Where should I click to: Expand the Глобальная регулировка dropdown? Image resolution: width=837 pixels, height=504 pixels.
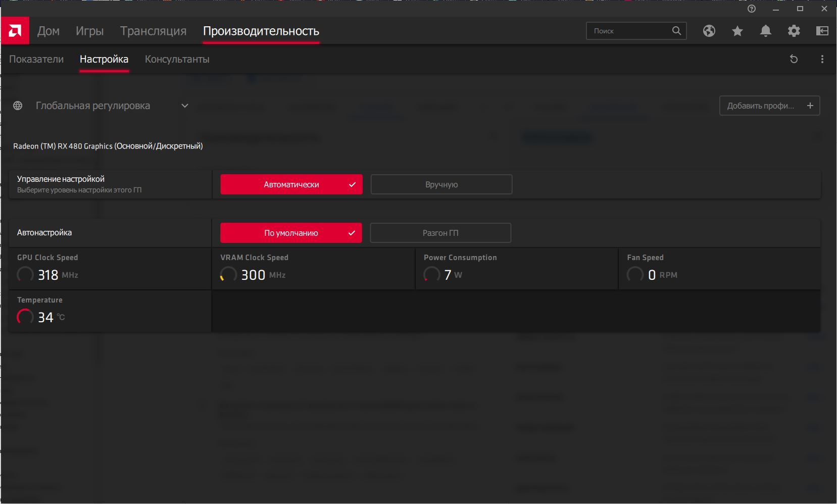pyautogui.click(x=185, y=106)
